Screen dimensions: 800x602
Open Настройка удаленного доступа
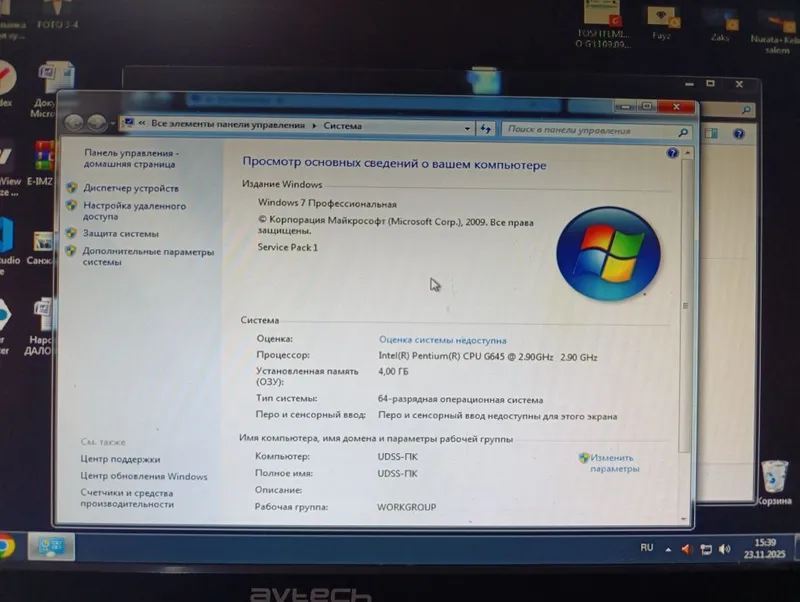pos(135,211)
